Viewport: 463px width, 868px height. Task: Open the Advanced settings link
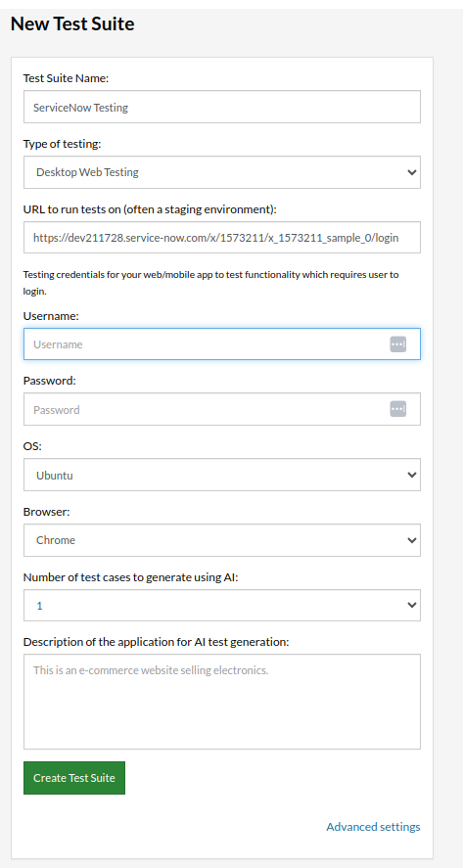373,827
